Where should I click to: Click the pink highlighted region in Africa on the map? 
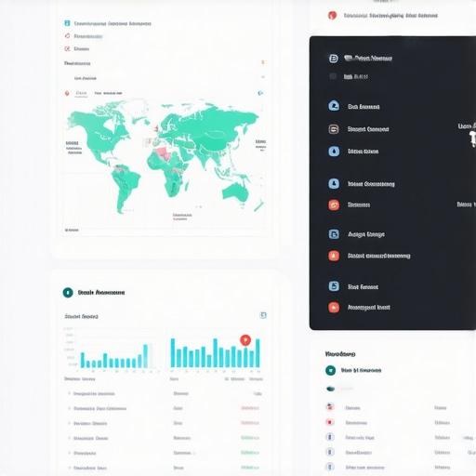click(x=163, y=152)
